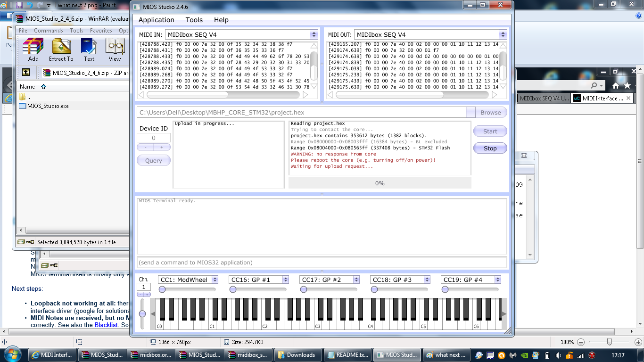Open the Tools menu

194,20
